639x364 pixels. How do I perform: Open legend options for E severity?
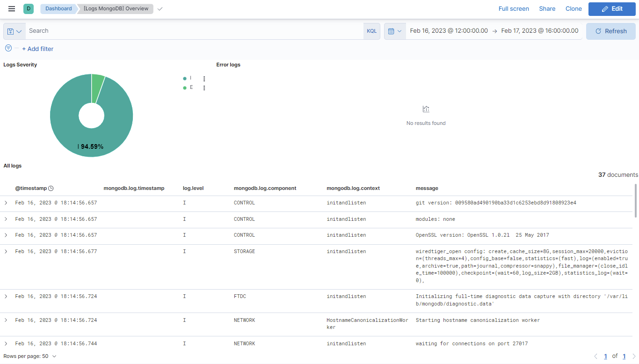point(204,88)
